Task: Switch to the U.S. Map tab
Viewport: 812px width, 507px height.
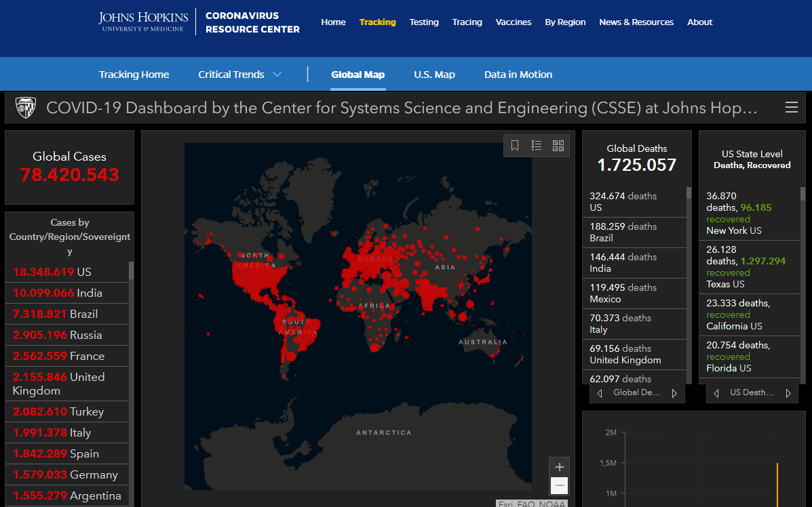Action: click(434, 75)
